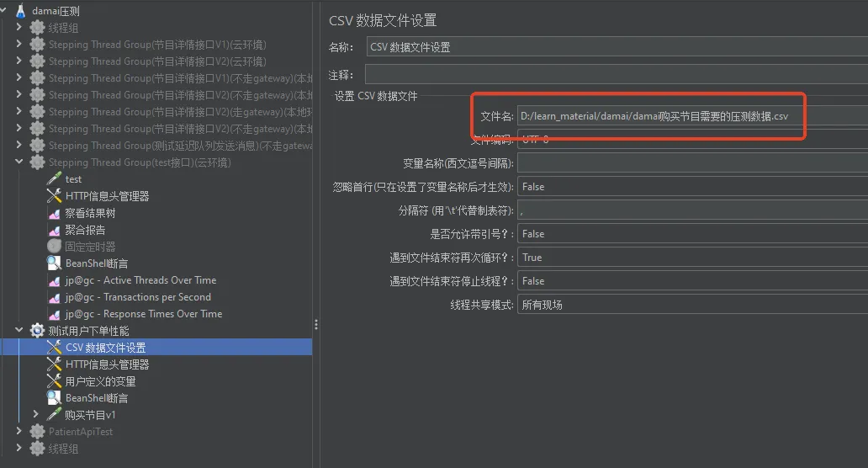The height and width of the screenshot is (468, 868).
Task: Click the 名称 name input field
Action: pyautogui.click(x=616, y=47)
